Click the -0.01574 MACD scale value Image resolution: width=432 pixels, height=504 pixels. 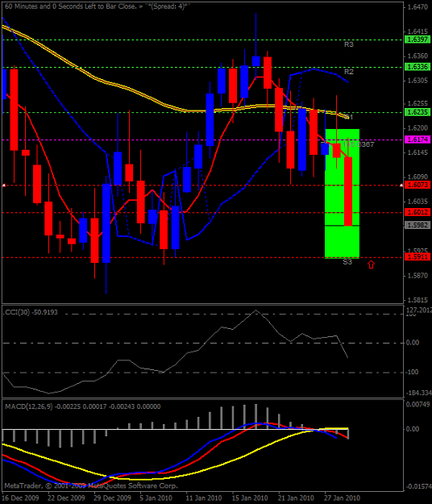pyautogui.click(x=419, y=486)
